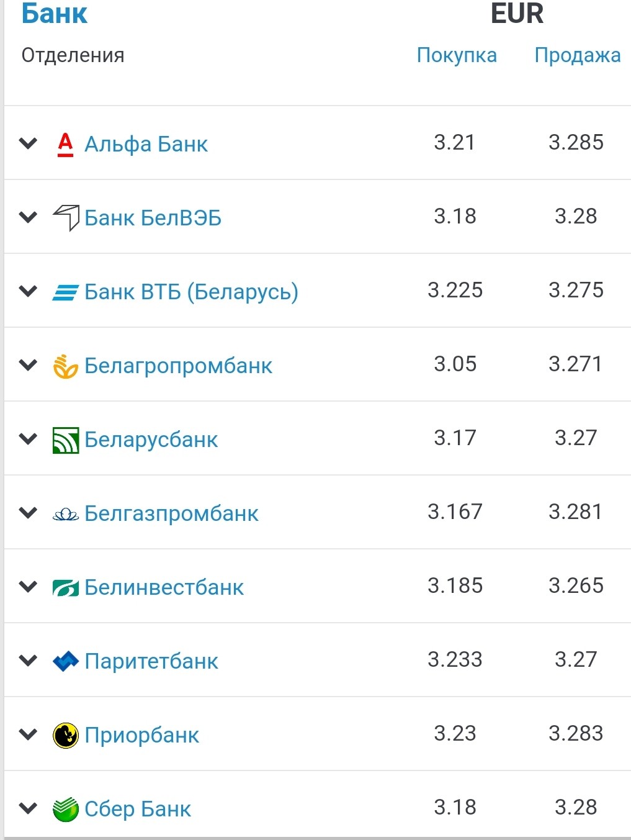Click the Белгазпромбанк logo icon
Image resolution: width=631 pixels, height=840 pixels.
point(65,514)
